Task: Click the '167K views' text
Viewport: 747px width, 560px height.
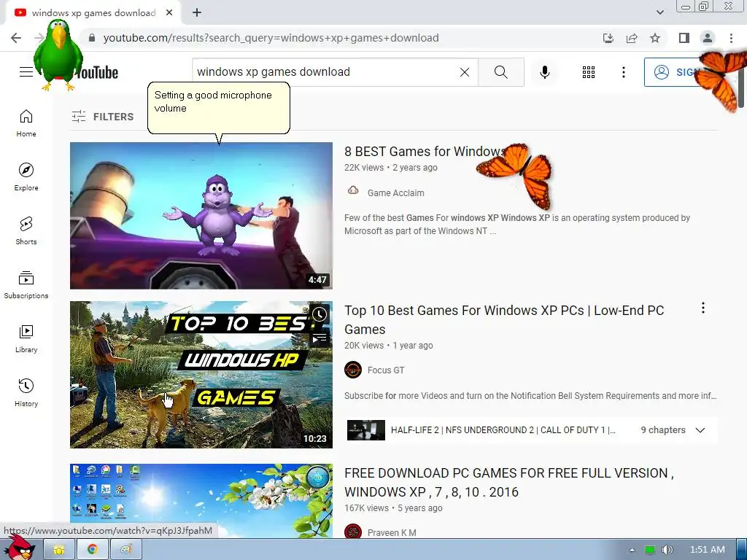Action: pos(366,508)
